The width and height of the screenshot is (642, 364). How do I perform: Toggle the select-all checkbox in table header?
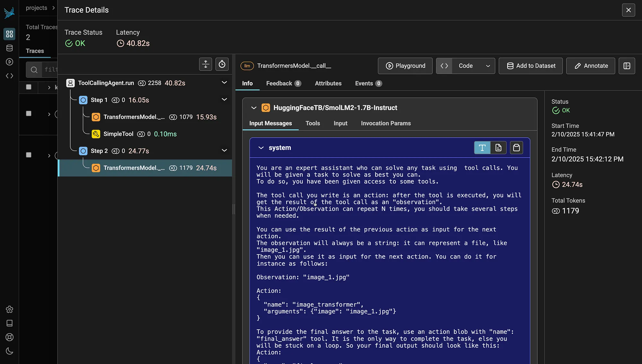(x=29, y=87)
